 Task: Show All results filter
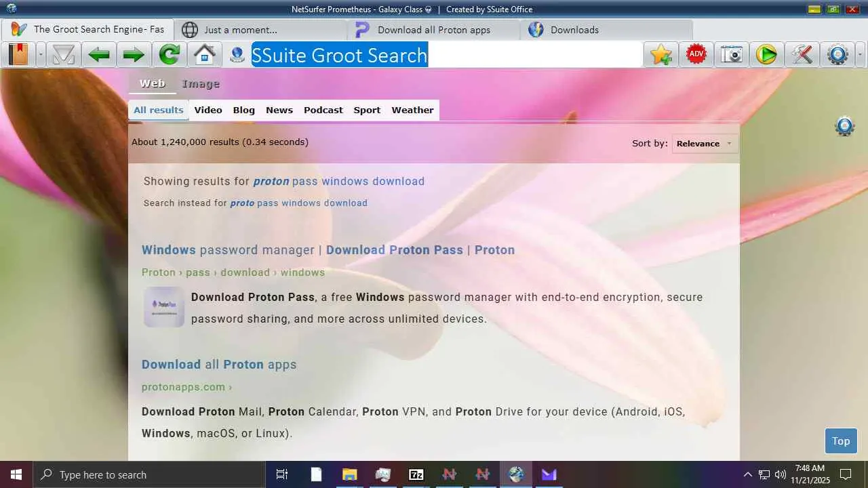click(159, 110)
